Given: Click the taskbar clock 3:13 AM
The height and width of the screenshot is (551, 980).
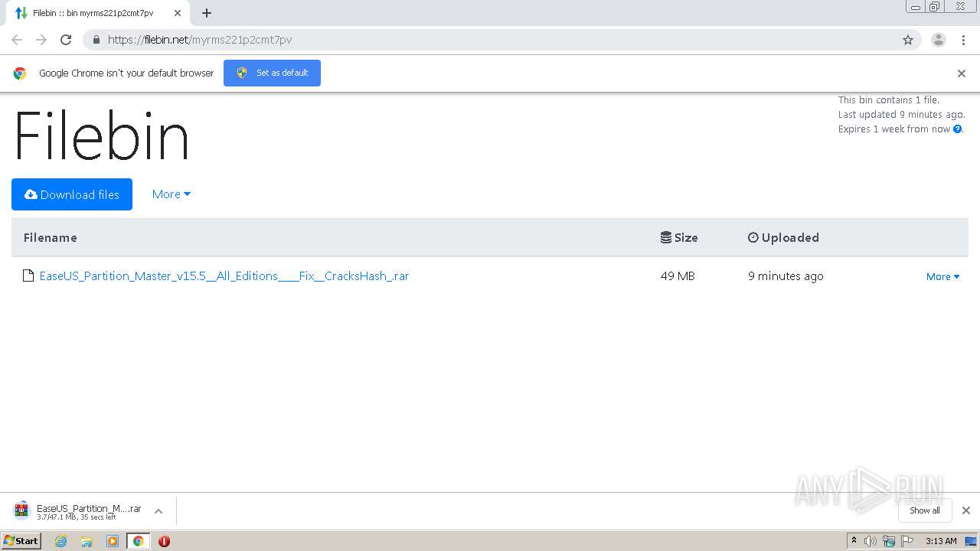Looking at the screenshot, I should pos(941,541).
